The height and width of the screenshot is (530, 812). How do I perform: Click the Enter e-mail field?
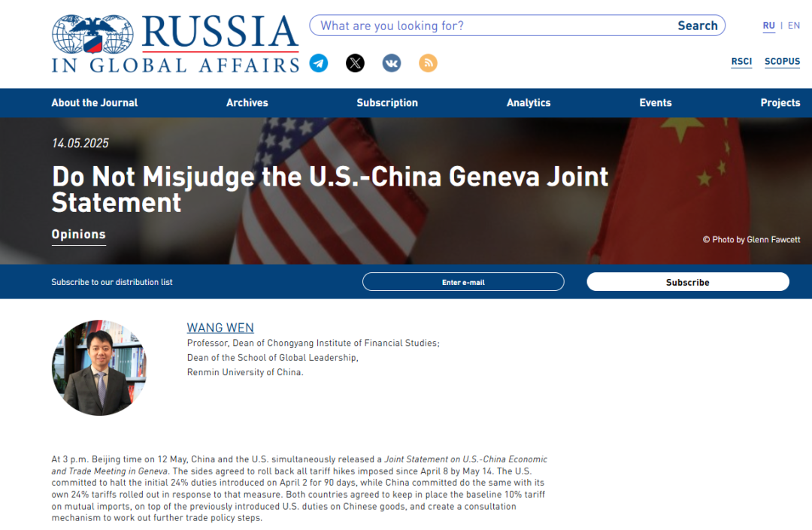click(463, 282)
